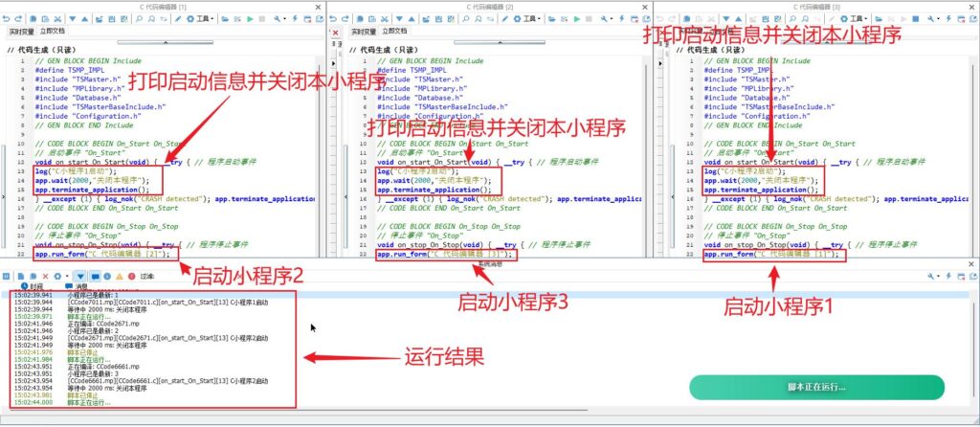Switch to 实时变量 tab in editor 1
The width and height of the screenshot is (980, 427).
(20, 31)
